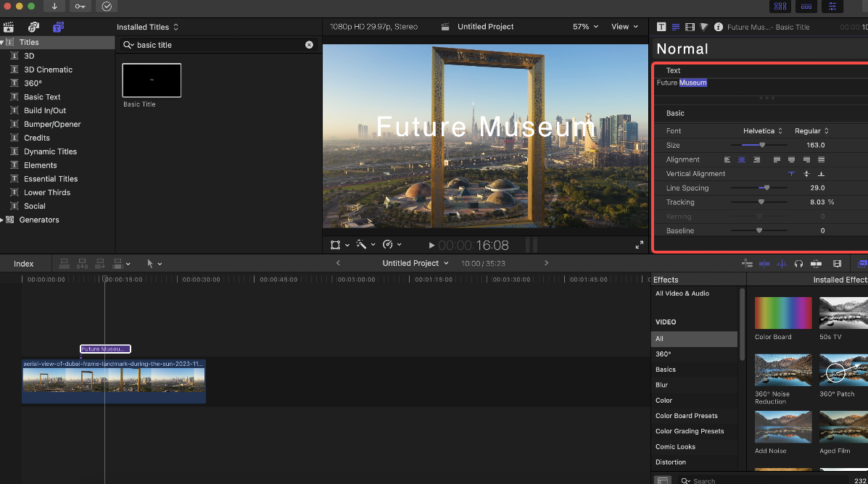Open the viewer View options menu
The image size is (868, 484).
click(x=624, y=27)
